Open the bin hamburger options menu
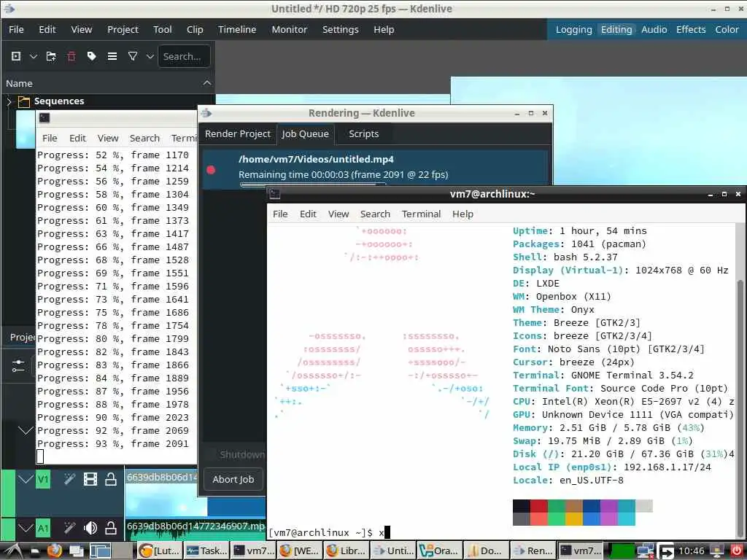Screen dimensions: 747x560 (112, 56)
